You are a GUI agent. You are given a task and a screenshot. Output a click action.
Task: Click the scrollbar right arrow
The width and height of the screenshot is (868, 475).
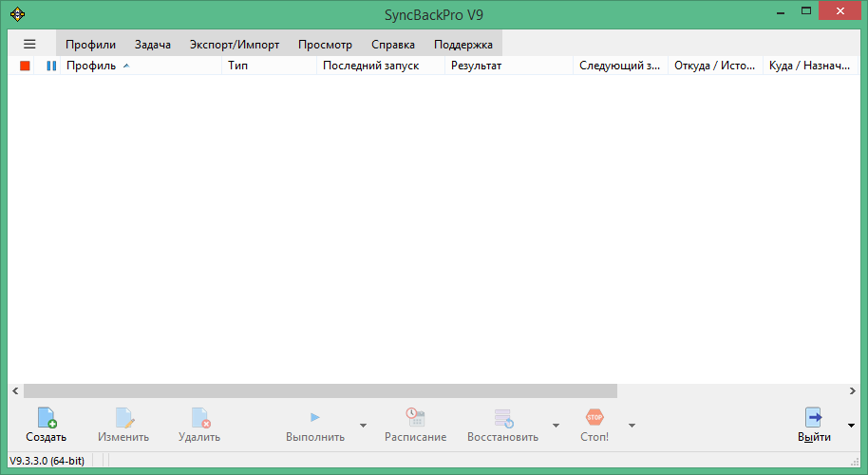click(x=853, y=390)
